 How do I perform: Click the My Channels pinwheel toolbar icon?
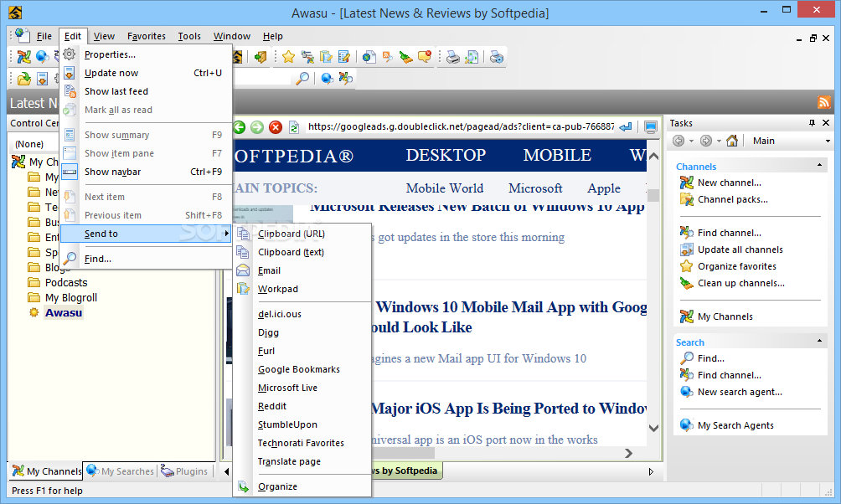coord(23,56)
